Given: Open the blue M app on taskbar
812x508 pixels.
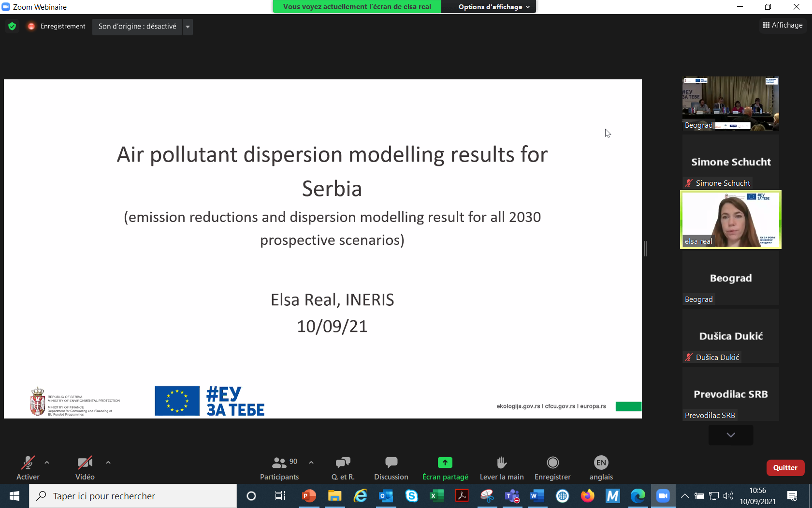Looking at the screenshot, I should 613,496.
